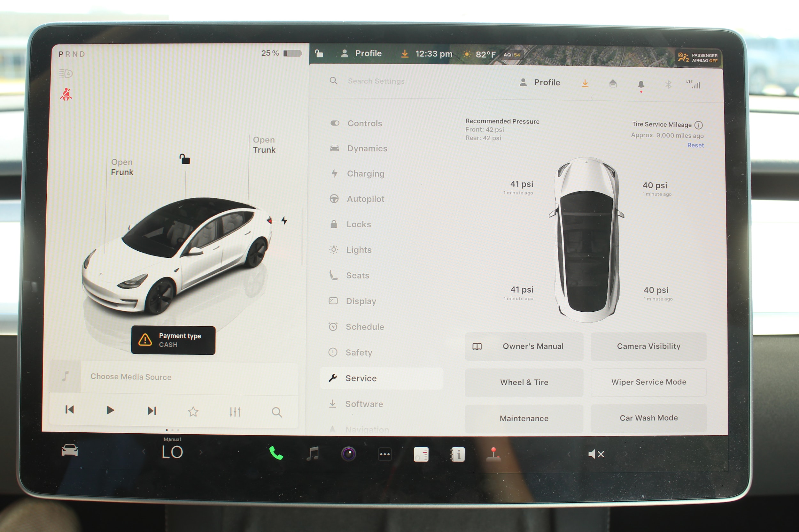Viewport: 799px width, 532px height.
Task: Open media search magnifier icon
Action: [x=277, y=412]
